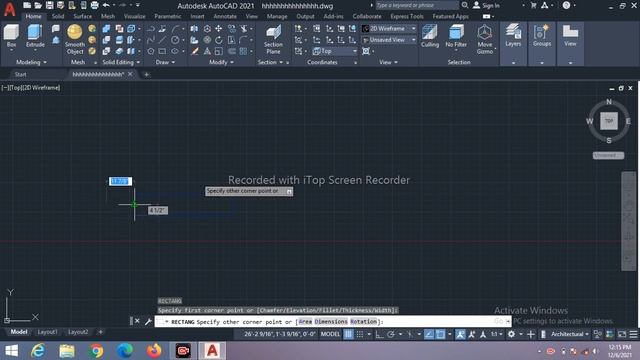The height and width of the screenshot is (360, 640).
Task: Choose Area option in command line
Action: 305,322
